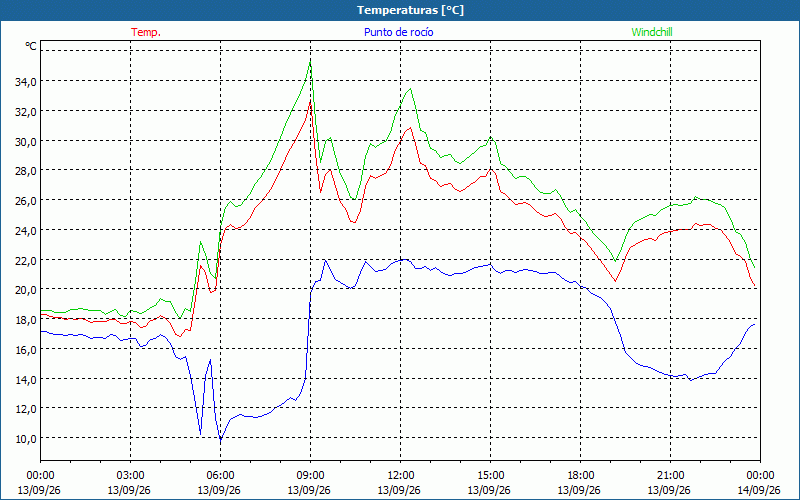Click the "12:00" time axis label
The image size is (800, 500).
[x=401, y=476]
